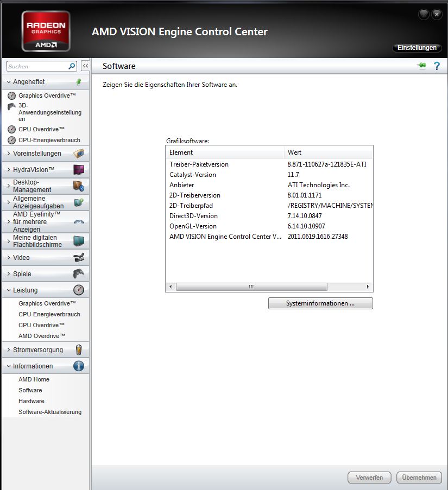The image size is (448, 490).
Task: Select the Catalyst-Version row
Action: pos(269,175)
